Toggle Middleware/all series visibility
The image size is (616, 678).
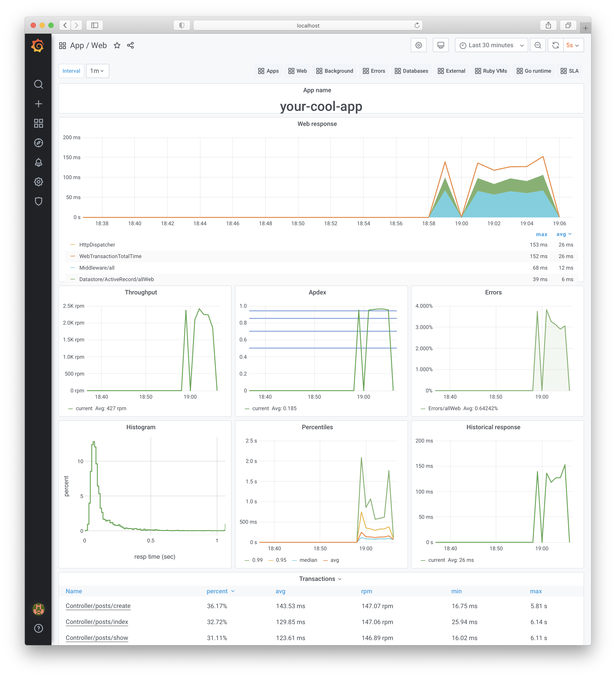96,268
